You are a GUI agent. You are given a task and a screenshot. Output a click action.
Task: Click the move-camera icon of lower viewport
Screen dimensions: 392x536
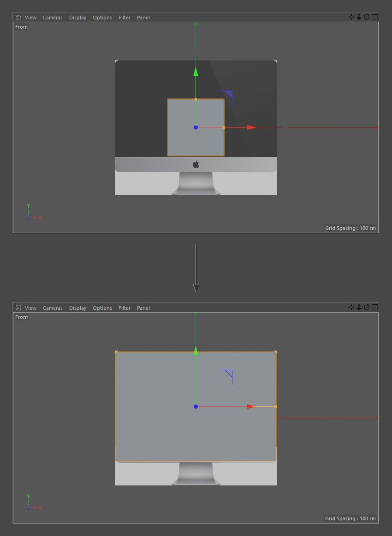[x=351, y=307]
